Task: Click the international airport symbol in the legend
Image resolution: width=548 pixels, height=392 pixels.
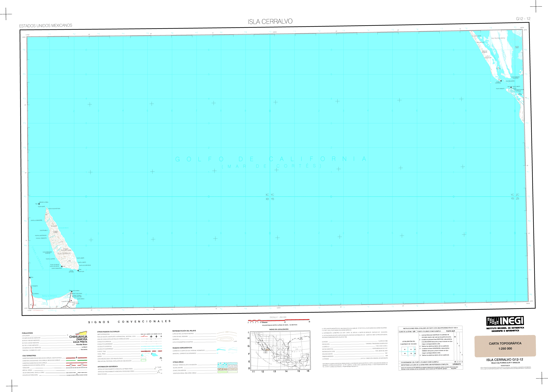Action: [x=151, y=337]
